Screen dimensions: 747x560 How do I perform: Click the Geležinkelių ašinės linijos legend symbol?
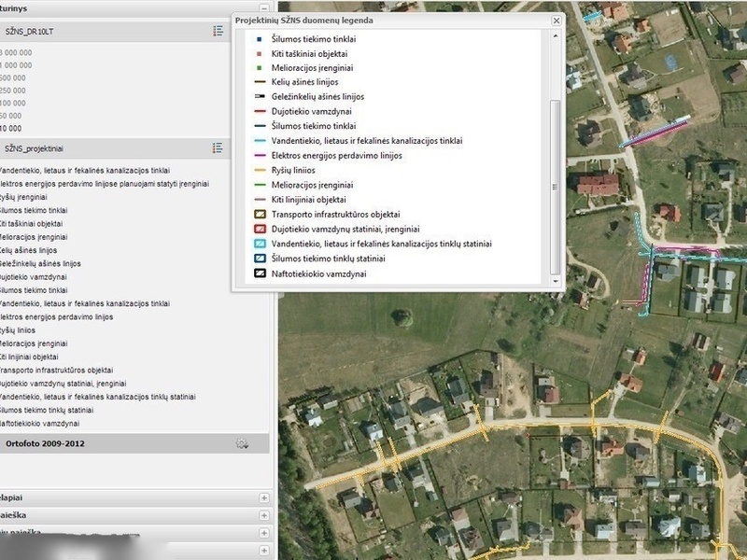[258, 97]
